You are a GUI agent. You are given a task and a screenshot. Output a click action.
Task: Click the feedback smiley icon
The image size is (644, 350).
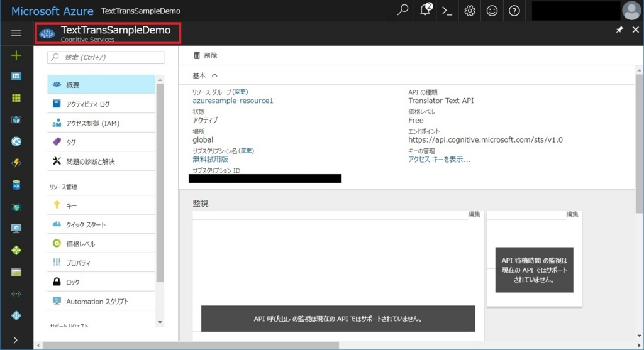click(492, 11)
